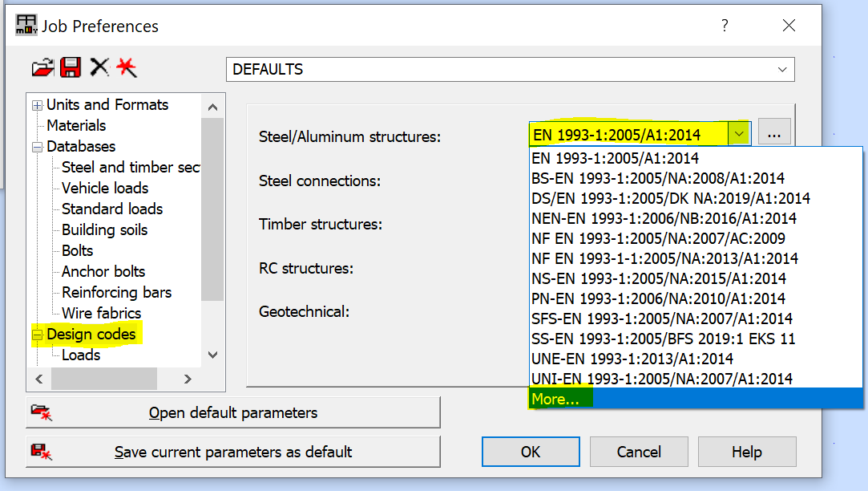Delete preference set with black X icon

point(99,67)
